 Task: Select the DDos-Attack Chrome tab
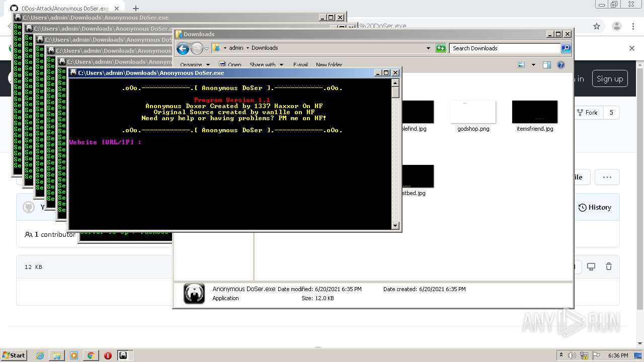tap(65, 9)
